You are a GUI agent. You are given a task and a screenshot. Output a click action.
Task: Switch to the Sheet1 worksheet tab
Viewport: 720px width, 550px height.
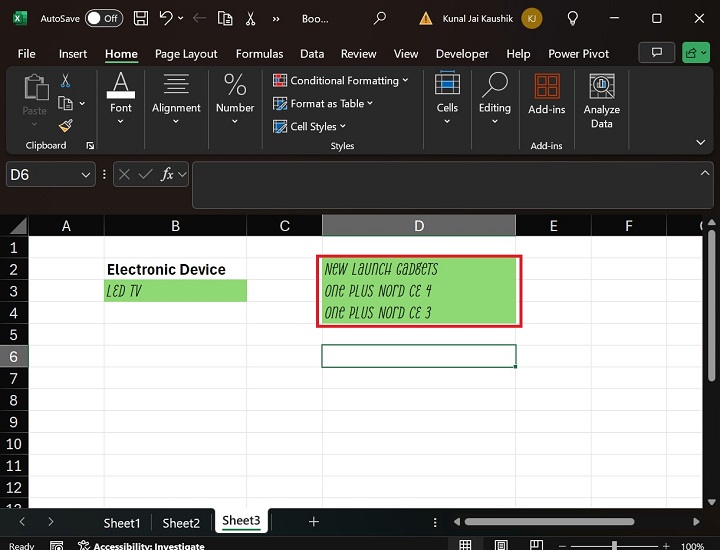pos(122,523)
